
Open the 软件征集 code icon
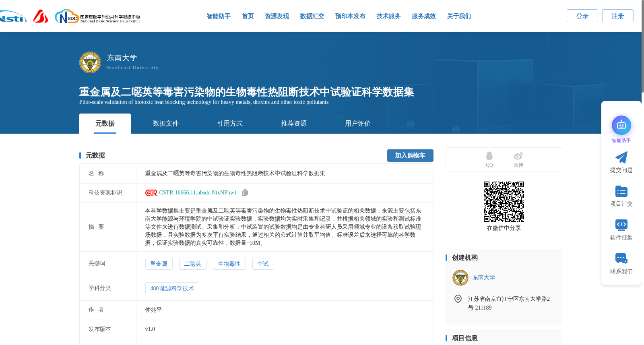(621, 225)
